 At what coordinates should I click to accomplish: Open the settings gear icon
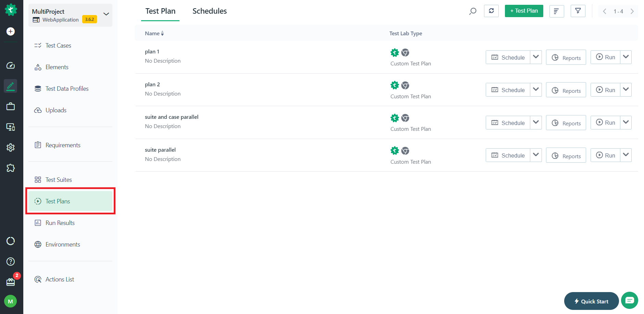(x=11, y=148)
